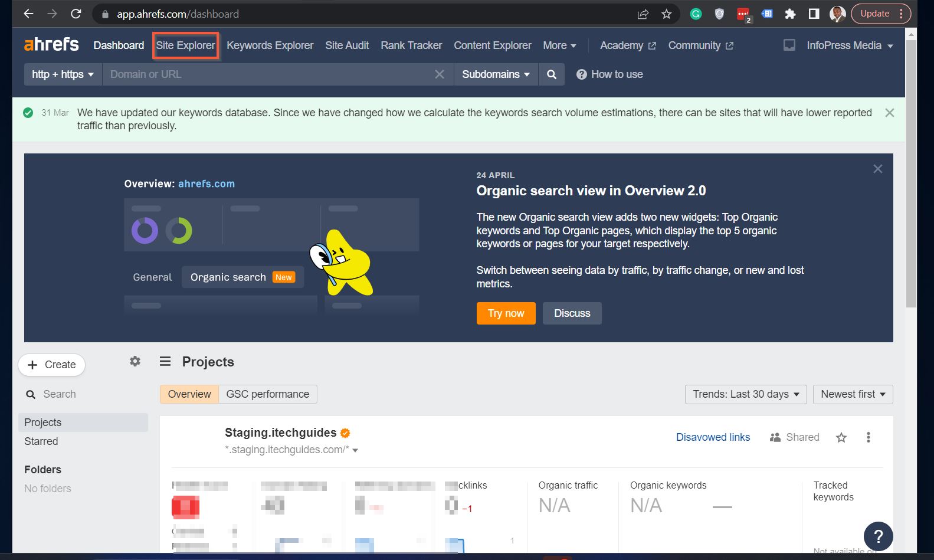Reload the page with refresh icon
This screenshot has width=934, height=560.
coord(76,14)
